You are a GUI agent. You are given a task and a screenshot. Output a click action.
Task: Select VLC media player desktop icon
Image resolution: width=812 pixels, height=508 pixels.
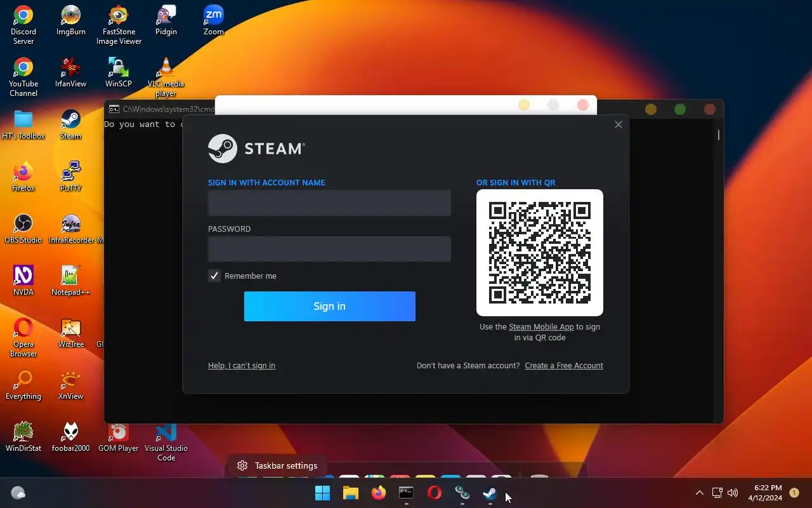pos(166,77)
